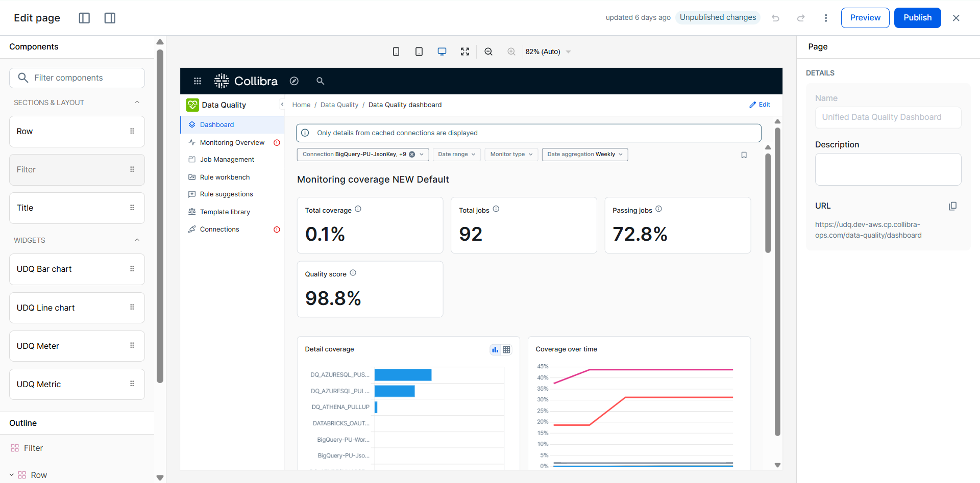Toggle the right sidebar panel icon
The width and height of the screenshot is (980, 483).
(x=110, y=18)
